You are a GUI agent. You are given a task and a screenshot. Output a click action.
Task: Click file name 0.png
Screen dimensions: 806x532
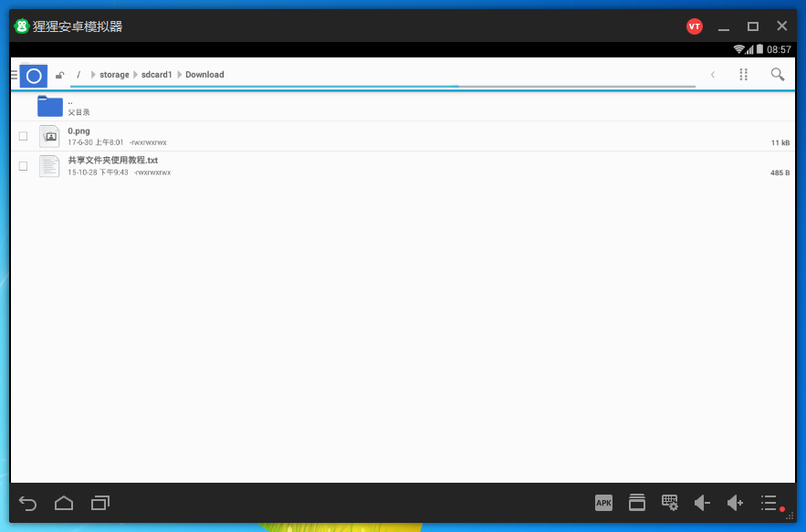(x=79, y=130)
